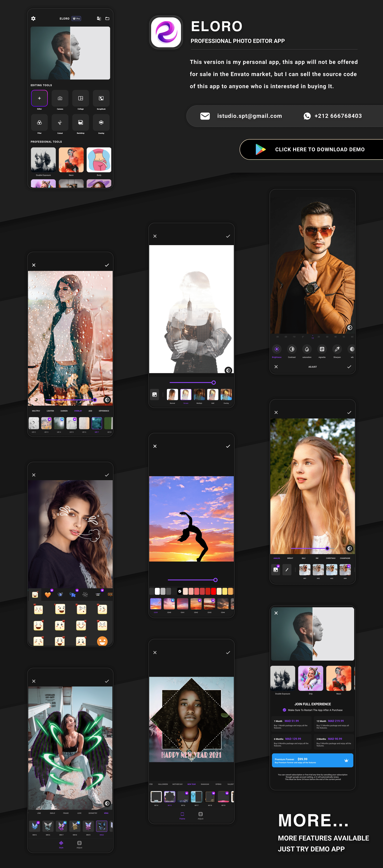Switch to the CHAMPAGNE filter category tab
Image resolution: width=383 pixels, height=868 pixels.
345,558
